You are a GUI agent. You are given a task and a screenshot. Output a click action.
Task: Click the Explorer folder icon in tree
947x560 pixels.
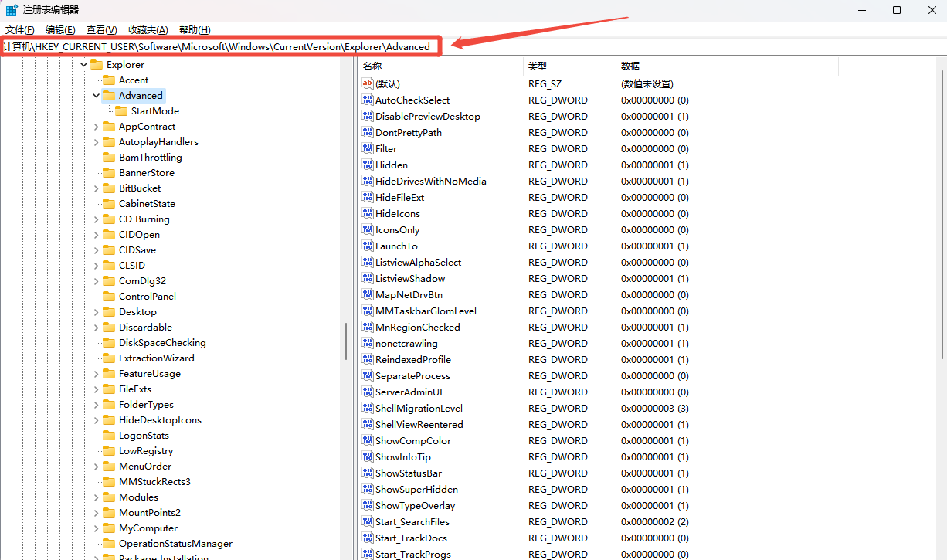click(97, 64)
